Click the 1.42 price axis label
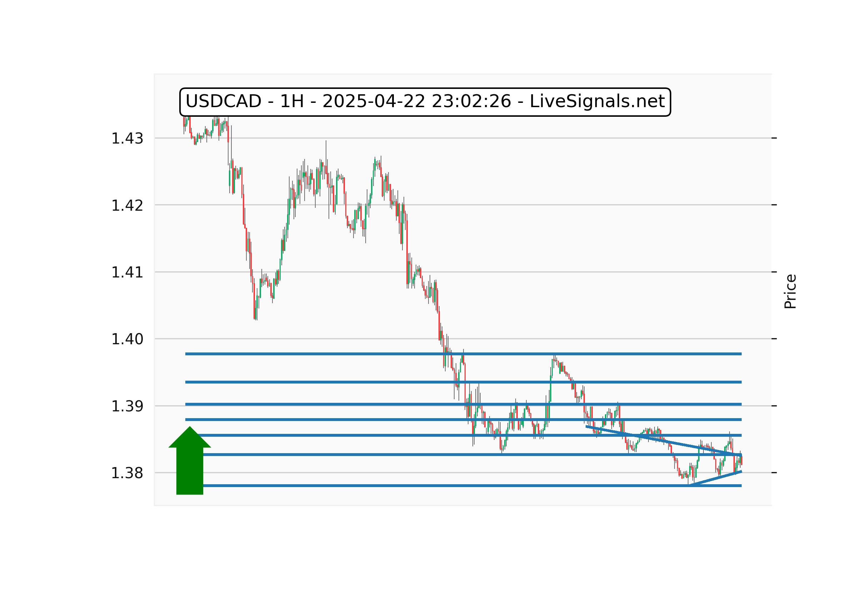 [x=127, y=206]
